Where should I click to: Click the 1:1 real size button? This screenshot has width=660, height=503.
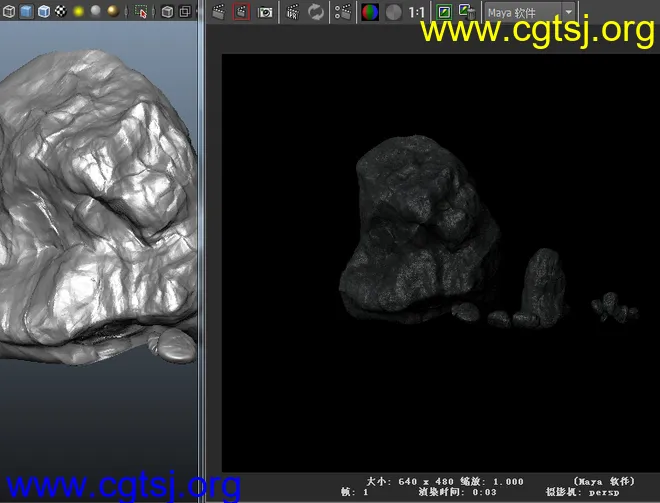coord(417,12)
